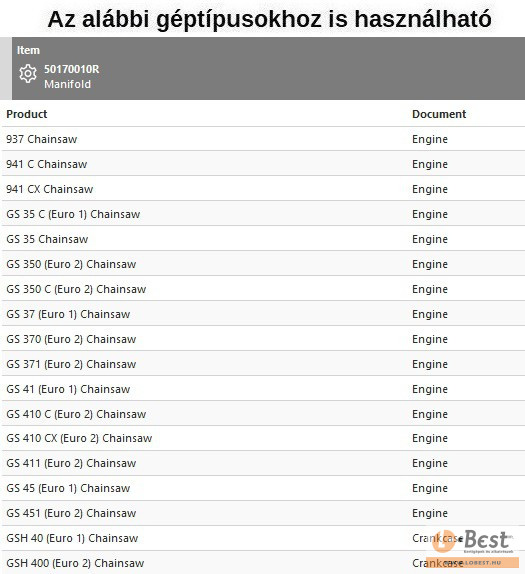
Task: Click the gear icon beside 50170010R
Action: pos(28,74)
